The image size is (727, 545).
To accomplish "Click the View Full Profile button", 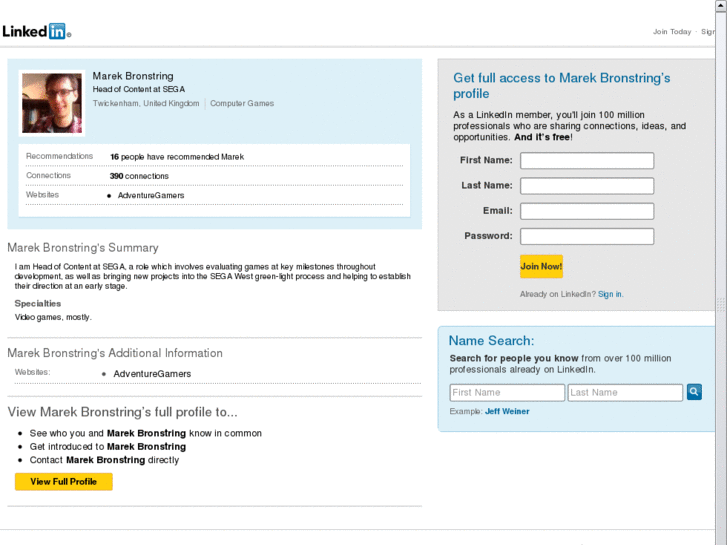I will click(x=64, y=481).
